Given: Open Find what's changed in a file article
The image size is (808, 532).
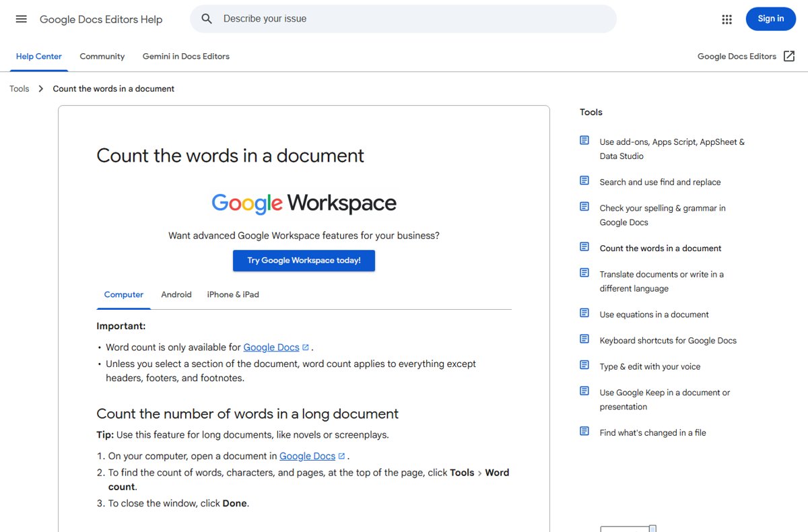Looking at the screenshot, I should (653, 432).
